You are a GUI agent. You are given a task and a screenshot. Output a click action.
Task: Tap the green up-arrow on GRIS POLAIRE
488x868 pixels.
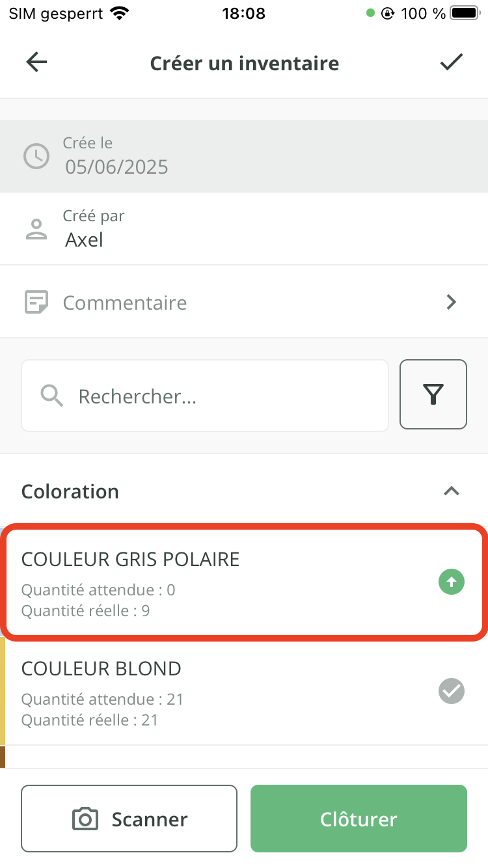pos(452,582)
